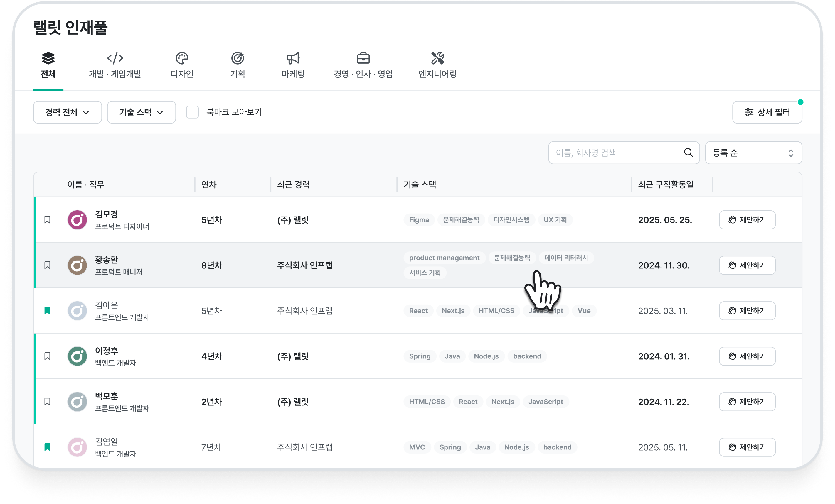
Task: Click the 기술 스택 column header
Action: tap(420, 185)
